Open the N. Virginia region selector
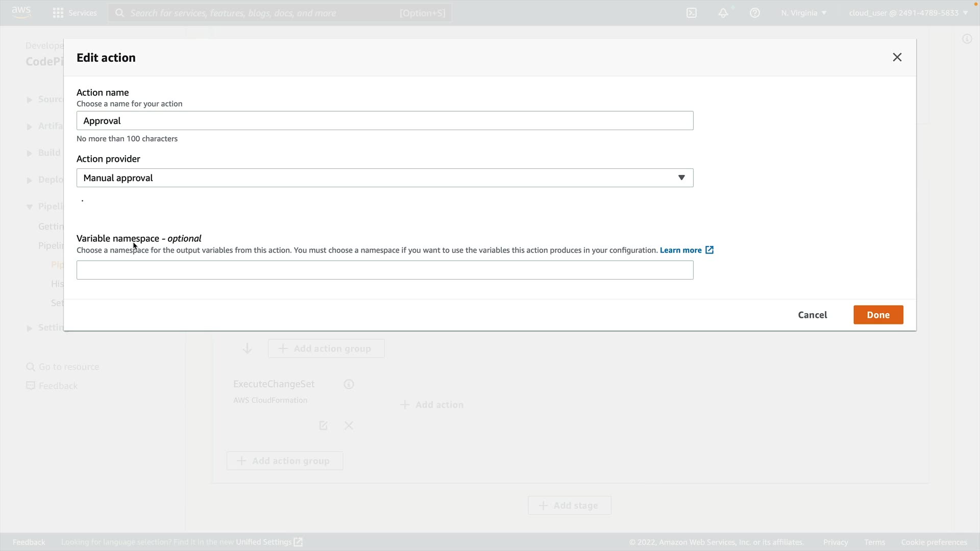This screenshot has height=551, width=980. click(803, 13)
